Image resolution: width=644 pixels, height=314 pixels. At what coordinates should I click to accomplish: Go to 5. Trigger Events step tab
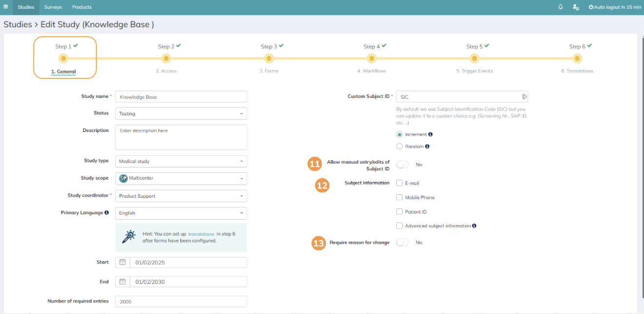click(474, 71)
